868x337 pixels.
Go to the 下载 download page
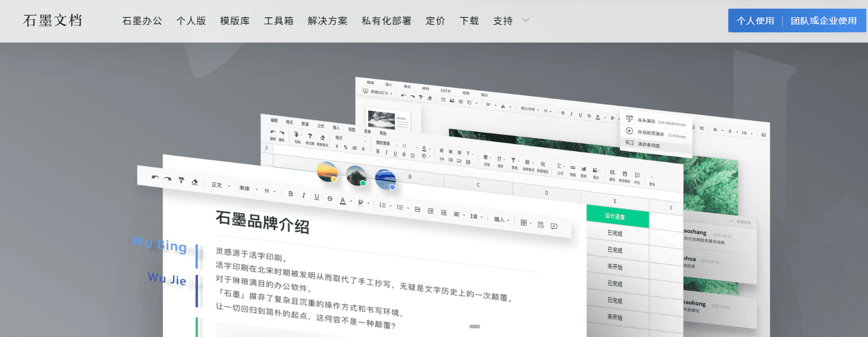pyautogui.click(x=469, y=20)
